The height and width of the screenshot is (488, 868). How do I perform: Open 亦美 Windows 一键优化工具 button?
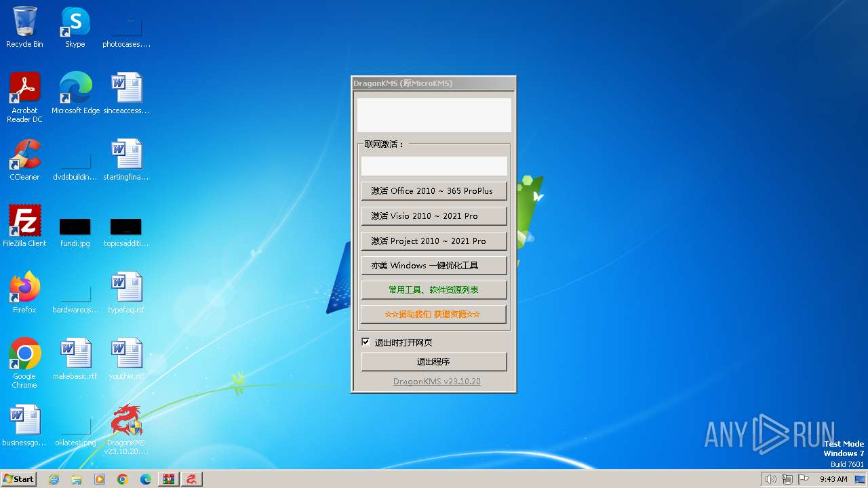click(x=434, y=266)
